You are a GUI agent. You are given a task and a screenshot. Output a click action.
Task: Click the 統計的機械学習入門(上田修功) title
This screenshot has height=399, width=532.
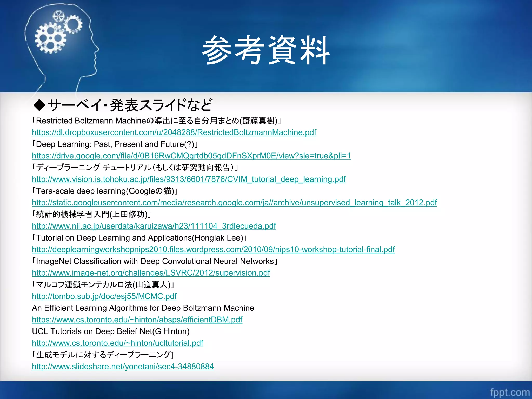[91, 214]
